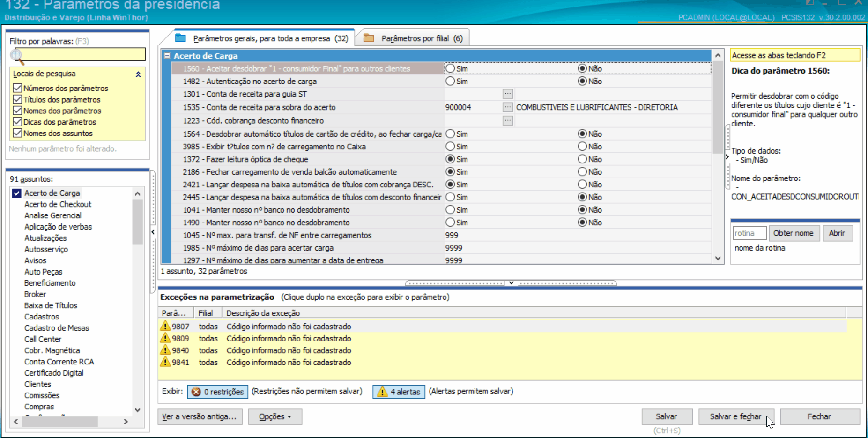
Task: Select Call Center subject
Action: click(x=43, y=339)
